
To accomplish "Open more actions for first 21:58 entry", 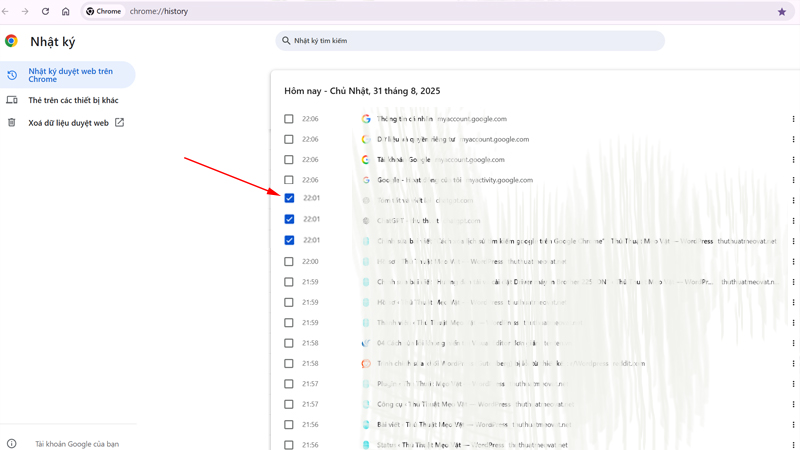I will (x=793, y=343).
